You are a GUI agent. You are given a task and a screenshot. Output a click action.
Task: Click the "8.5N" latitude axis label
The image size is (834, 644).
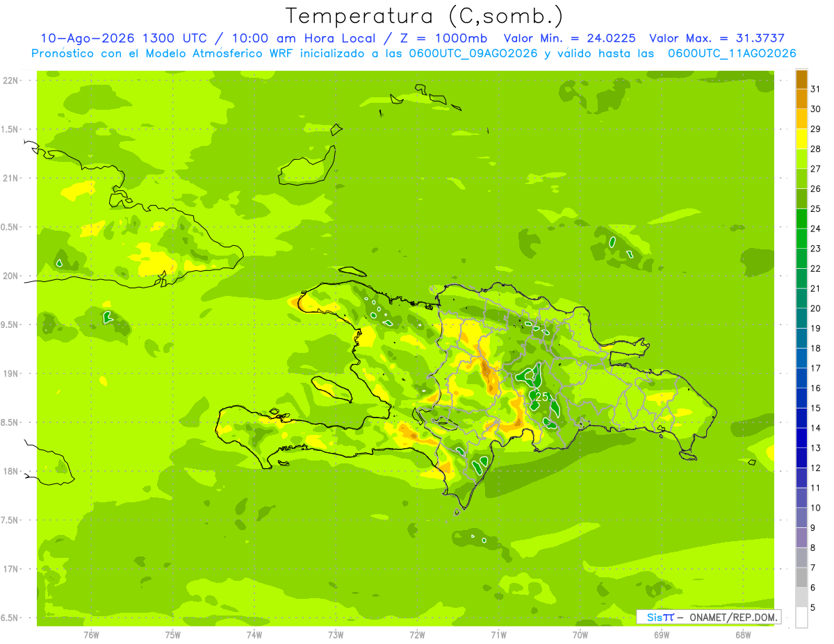click(10, 422)
